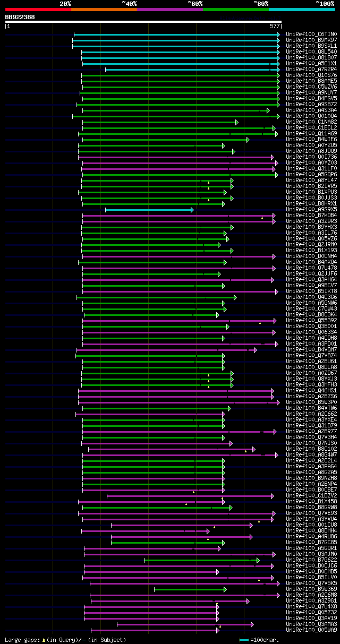Click the UniRef100_A8G4W7 label
Screen dimensions: 340x644
point(311,455)
